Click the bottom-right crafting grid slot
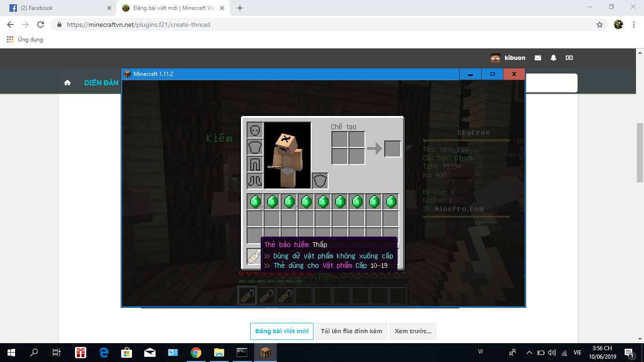Viewport: 644px width, 362px height. pyautogui.click(x=357, y=157)
